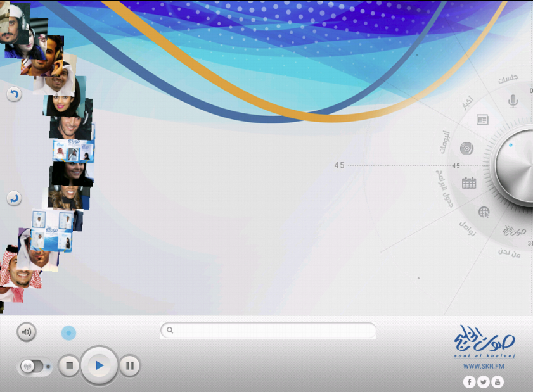This screenshot has width=533, height=392.
Task: Toggle the live broadcast switch
Action: click(x=34, y=366)
